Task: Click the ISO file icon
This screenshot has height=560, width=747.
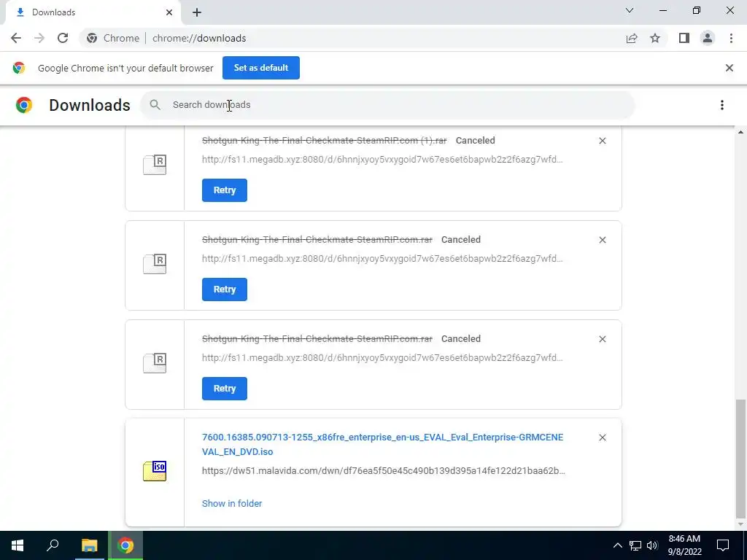Action: [155, 471]
